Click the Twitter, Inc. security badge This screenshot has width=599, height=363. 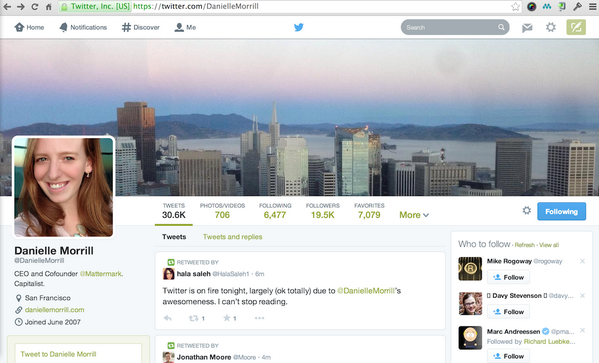coord(95,6)
